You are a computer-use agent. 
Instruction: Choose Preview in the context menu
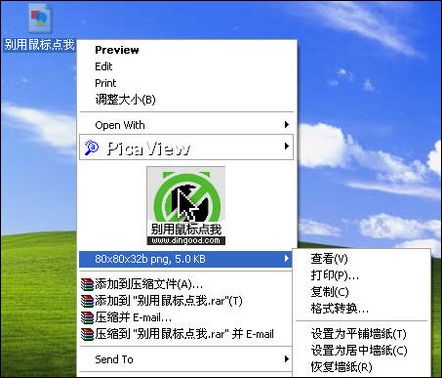187,50
